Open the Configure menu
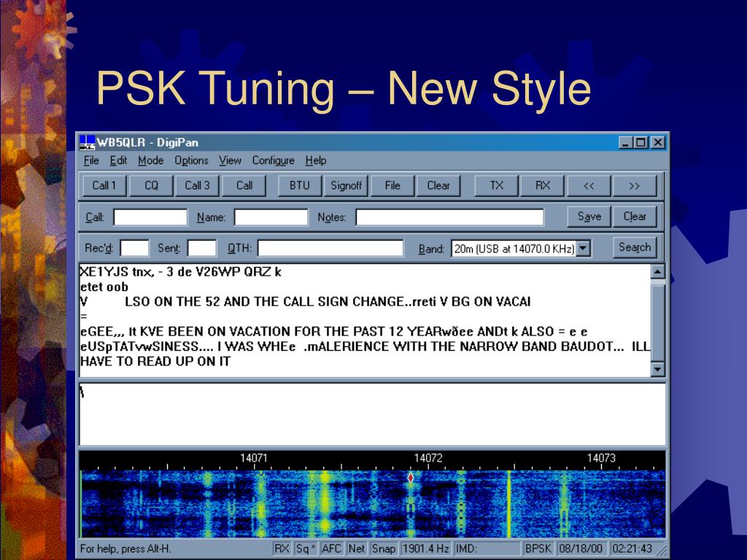The height and width of the screenshot is (560, 747). click(x=273, y=160)
